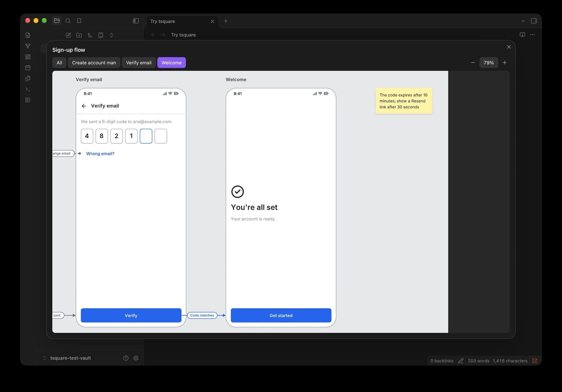Screen dimensions: 562x392
Task: Select the Verify email tab
Action: click(x=139, y=63)
